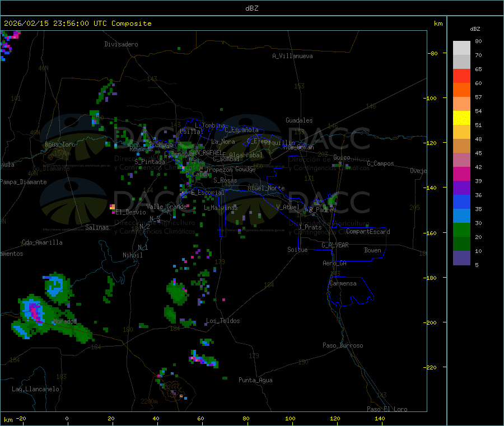Select the bottom axis -20 km tick label
Image resolution: width=504 pixels, height=426 pixels.
(21, 418)
